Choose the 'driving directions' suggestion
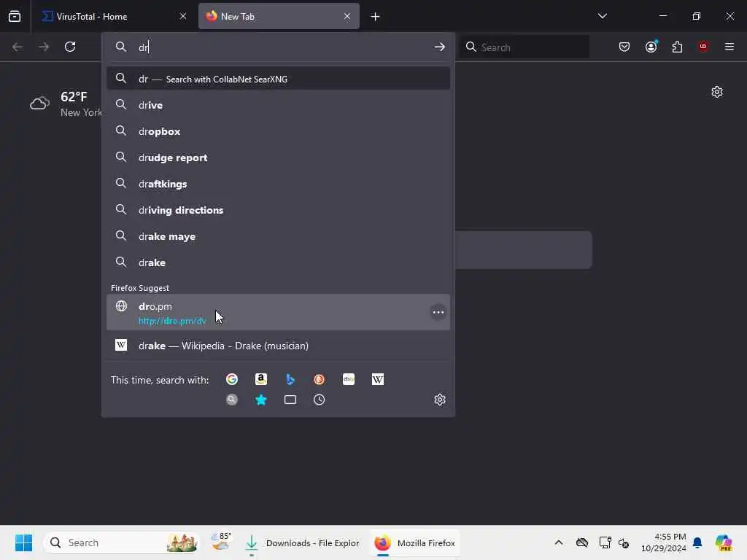 pyautogui.click(x=278, y=209)
